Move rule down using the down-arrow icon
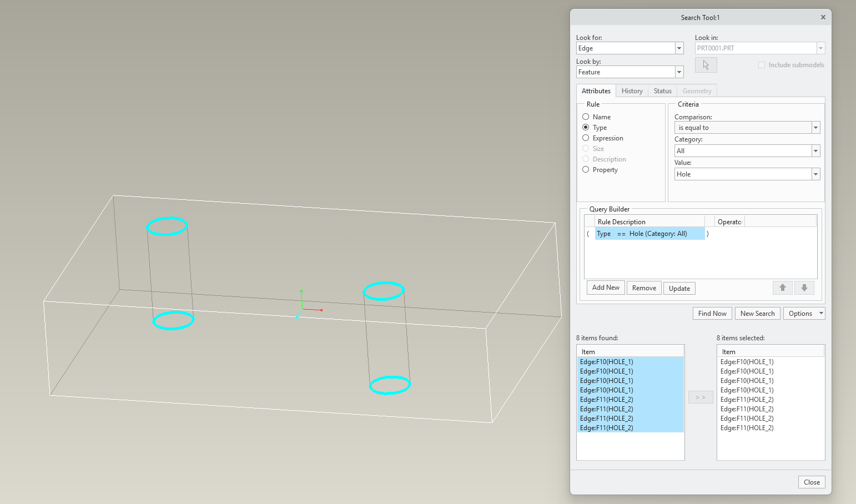This screenshot has height=504, width=856. point(804,288)
